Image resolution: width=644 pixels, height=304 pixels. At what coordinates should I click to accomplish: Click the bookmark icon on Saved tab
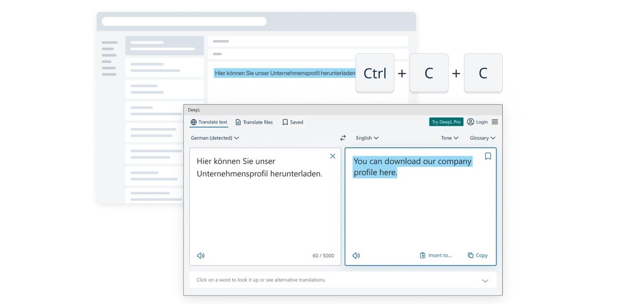click(285, 122)
